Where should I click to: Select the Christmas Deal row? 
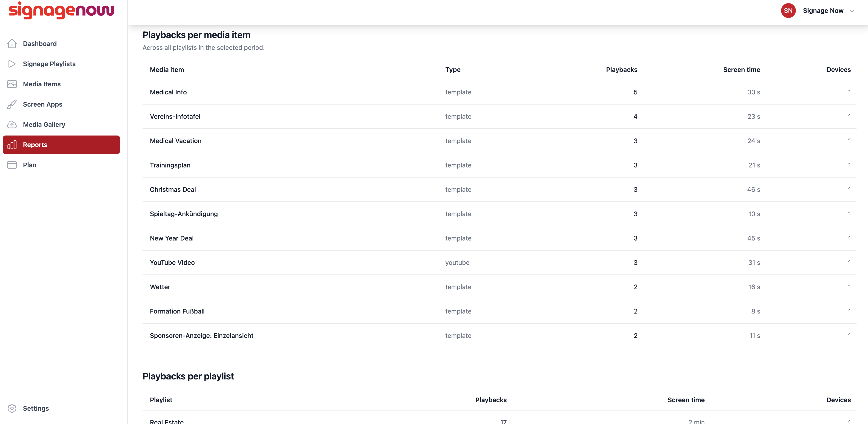(499, 189)
